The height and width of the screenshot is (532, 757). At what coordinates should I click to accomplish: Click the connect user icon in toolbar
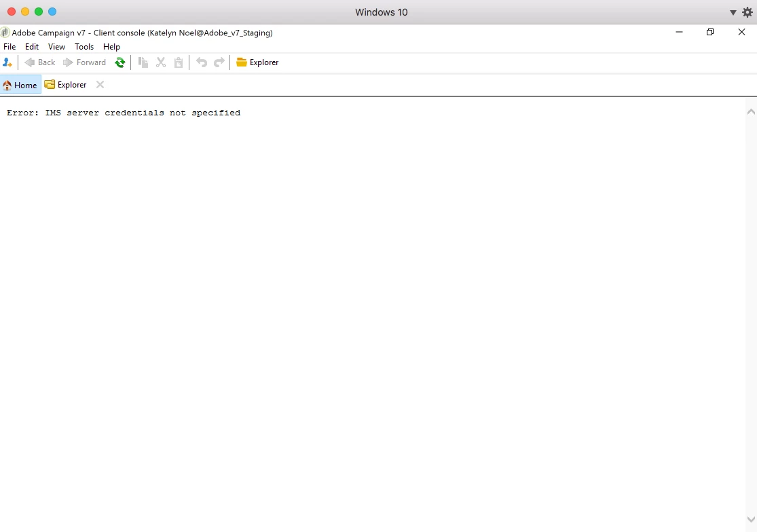[7, 62]
